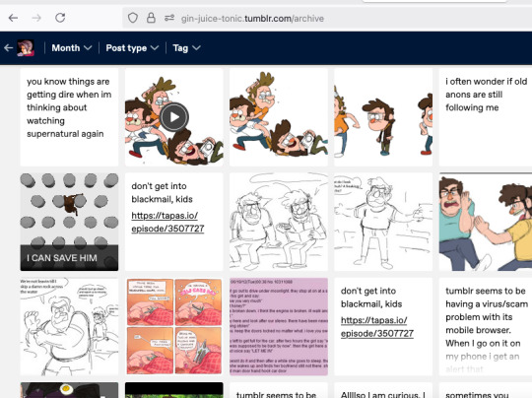Expand the Month filter dropdown

(72, 48)
